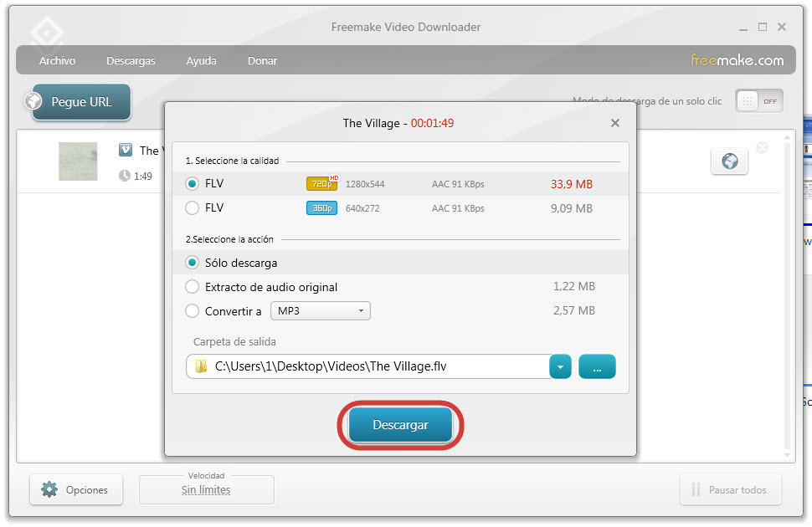Close the The Village download dialog
Screen dimensions: 812x527
click(615, 123)
